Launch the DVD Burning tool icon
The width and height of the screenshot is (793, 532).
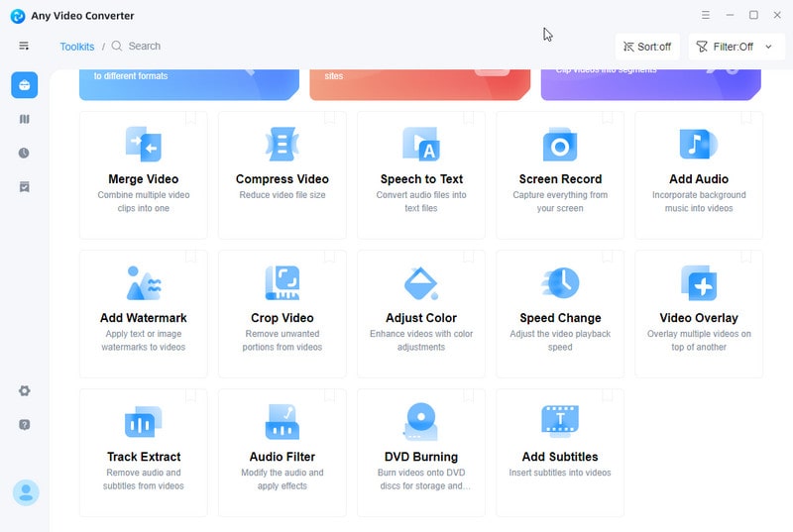420,422
